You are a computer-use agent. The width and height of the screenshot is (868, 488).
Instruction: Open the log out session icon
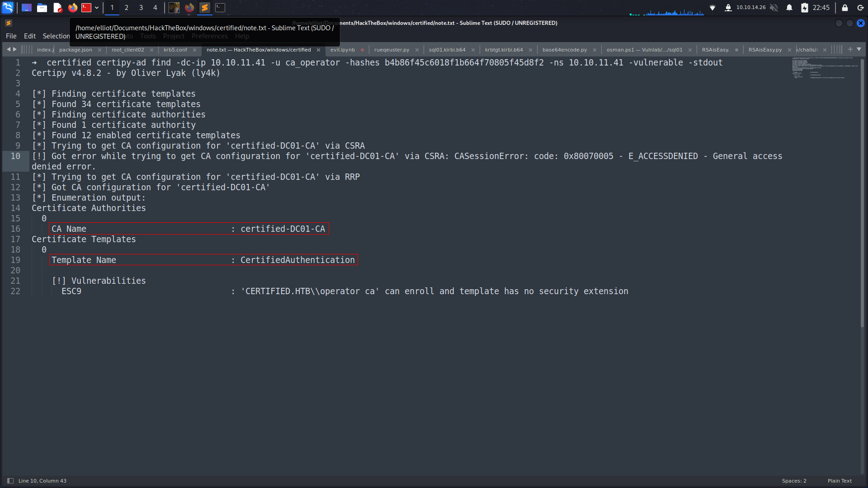860,8
